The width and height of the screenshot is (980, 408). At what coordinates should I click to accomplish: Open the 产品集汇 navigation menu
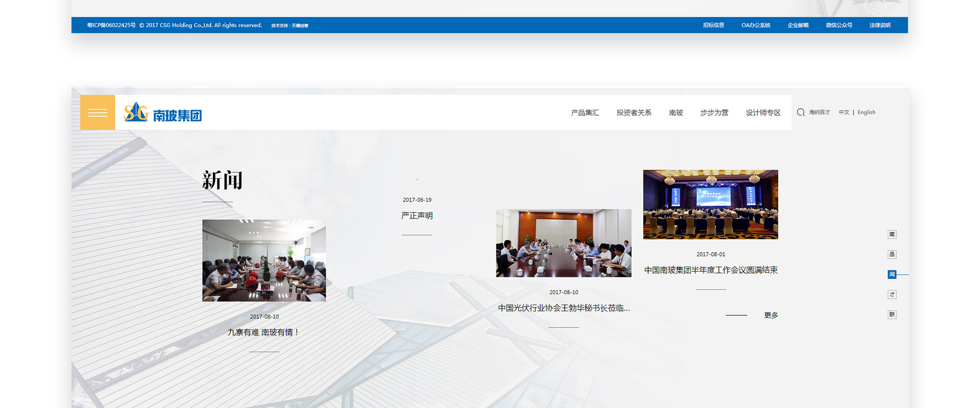tap(585, 113)
